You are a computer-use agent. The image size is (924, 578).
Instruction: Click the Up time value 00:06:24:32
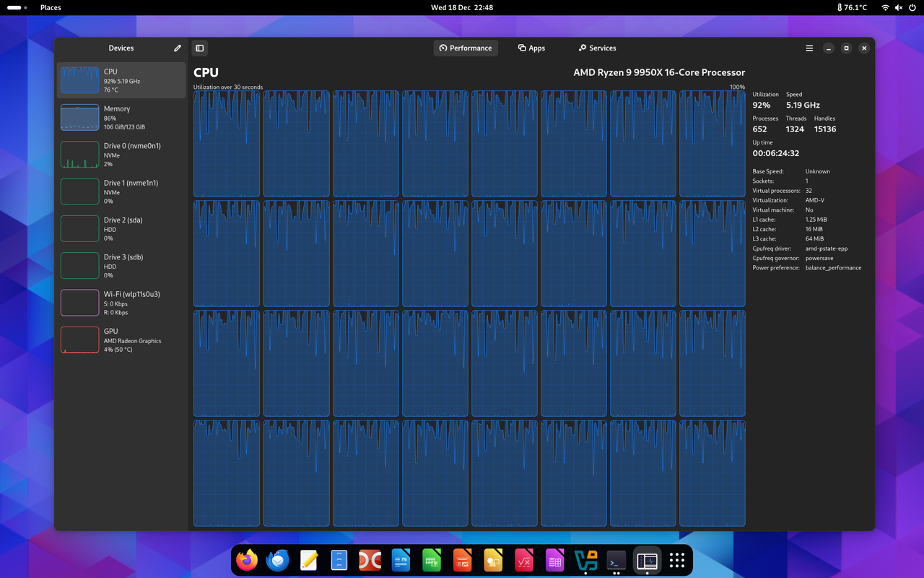[x=775, y=153]
